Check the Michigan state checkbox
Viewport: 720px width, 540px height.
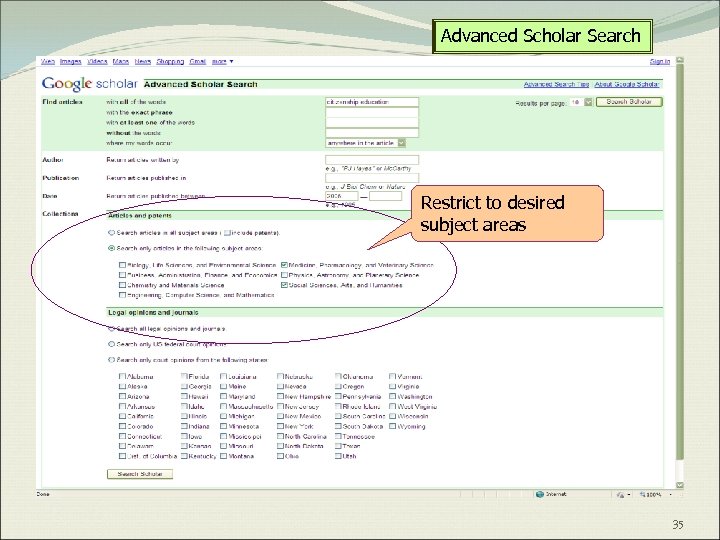(223, 416)
